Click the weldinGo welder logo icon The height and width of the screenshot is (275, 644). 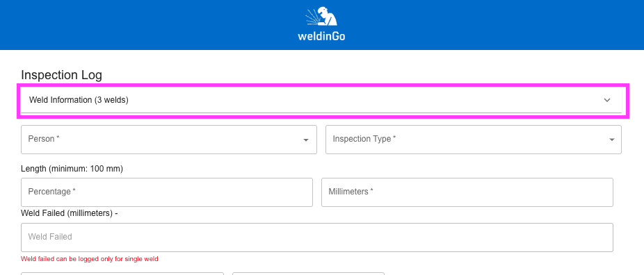click(x=321, y=17)
